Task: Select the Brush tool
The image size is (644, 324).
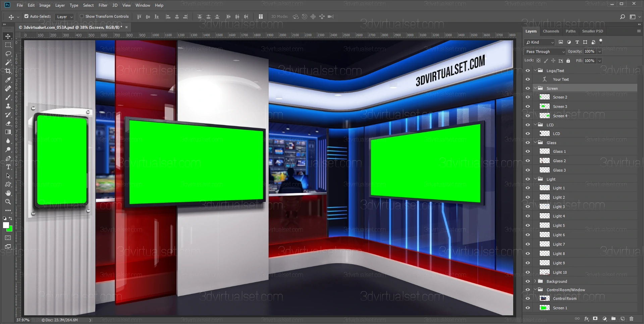Action: [8, 97]
